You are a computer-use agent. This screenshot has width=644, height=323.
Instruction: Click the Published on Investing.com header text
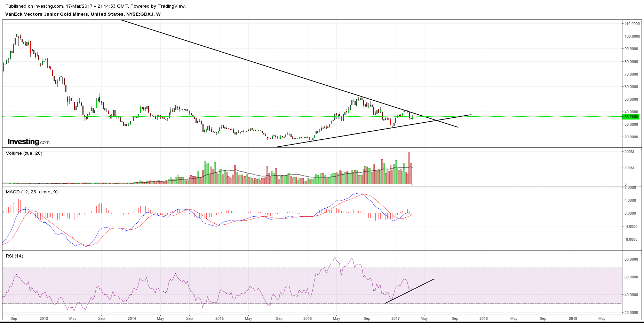pyautogui.click(x=96, y=6)
